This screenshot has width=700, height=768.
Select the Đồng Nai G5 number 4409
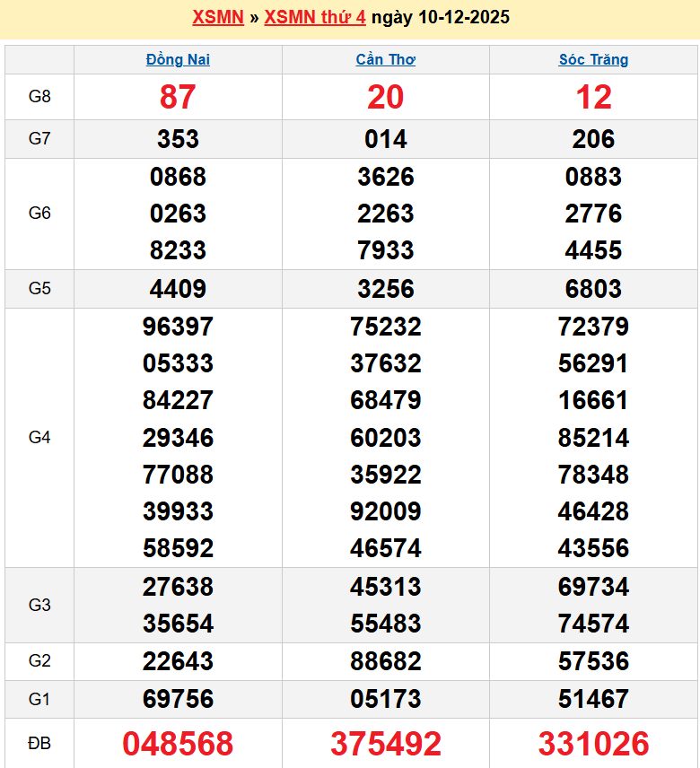click(178, 289)
